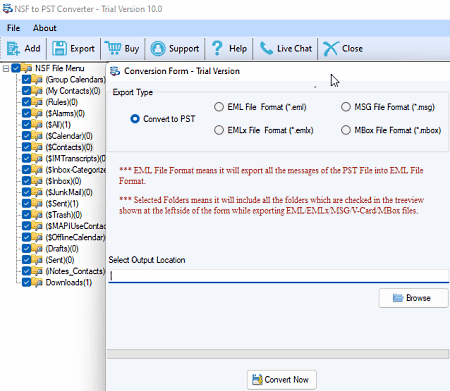
Task: Select the ($Contacts)(0) tree item
Action: click(69, 147)
